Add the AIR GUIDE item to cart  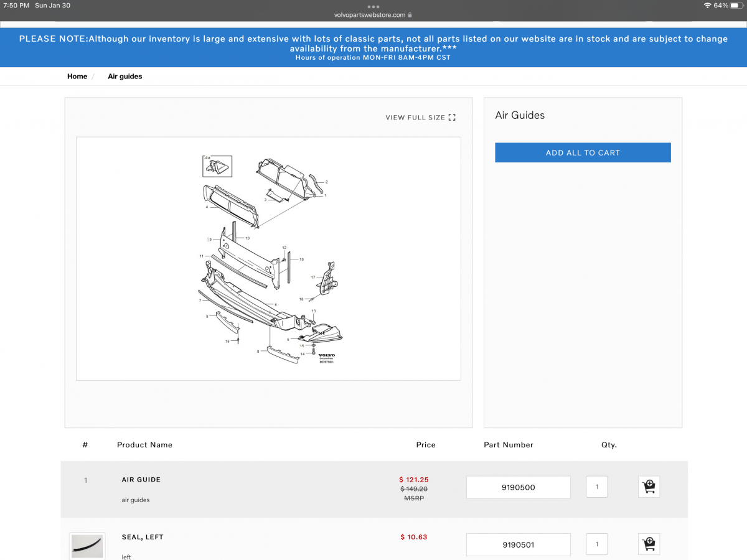coord(649,487)
